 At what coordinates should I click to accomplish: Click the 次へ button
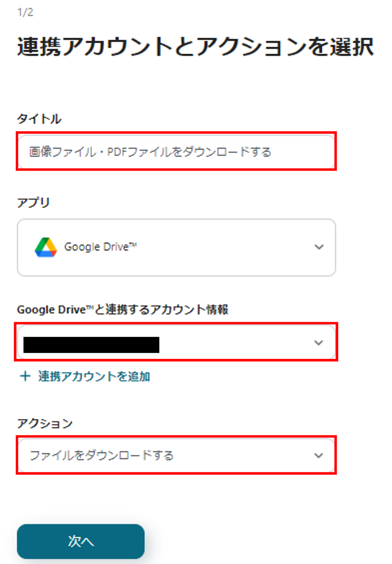81,541
